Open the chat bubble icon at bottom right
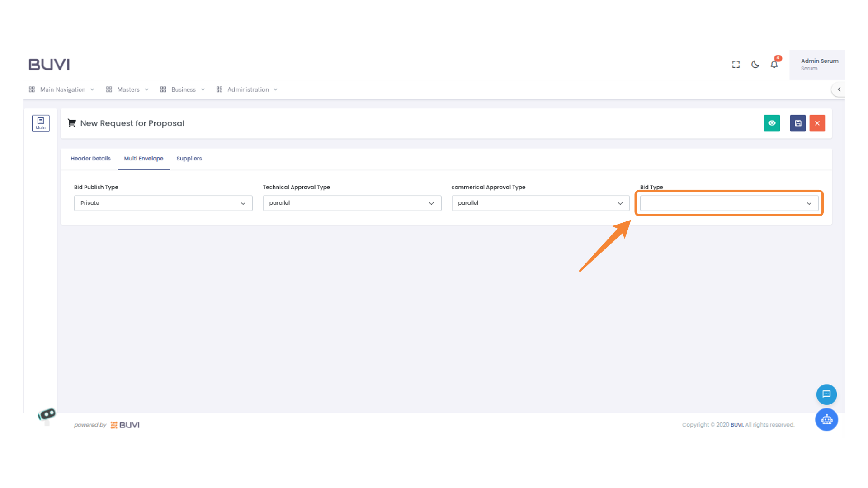The width and height of the screenshot is (868, 488). [x=826, y=394]
